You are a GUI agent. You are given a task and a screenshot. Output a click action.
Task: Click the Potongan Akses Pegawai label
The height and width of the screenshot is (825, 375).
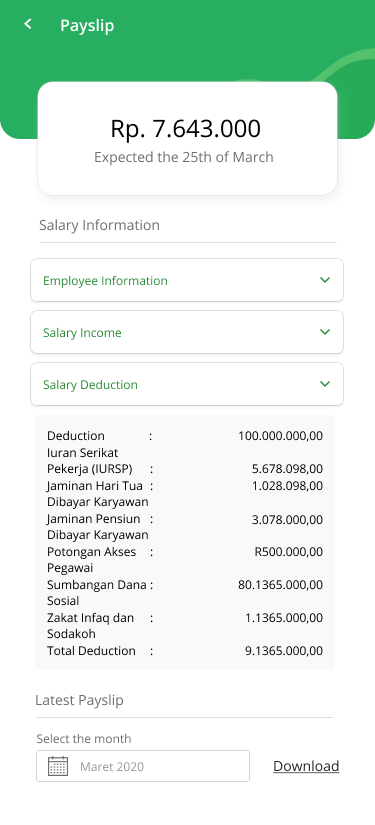[92, 560]
